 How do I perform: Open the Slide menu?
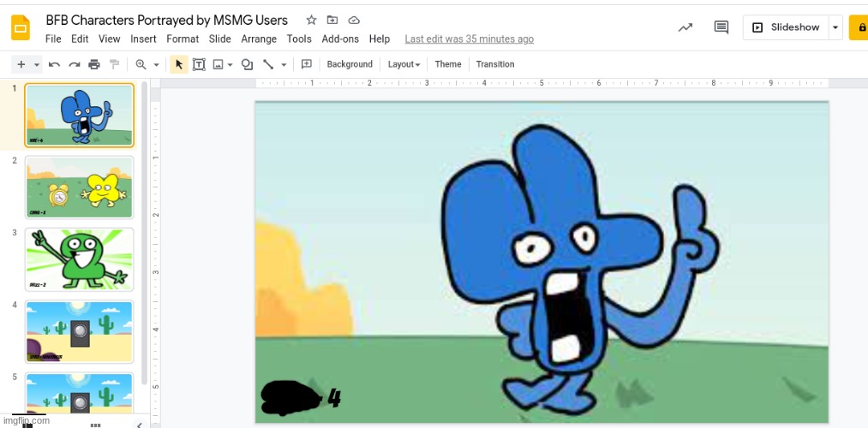219,39
